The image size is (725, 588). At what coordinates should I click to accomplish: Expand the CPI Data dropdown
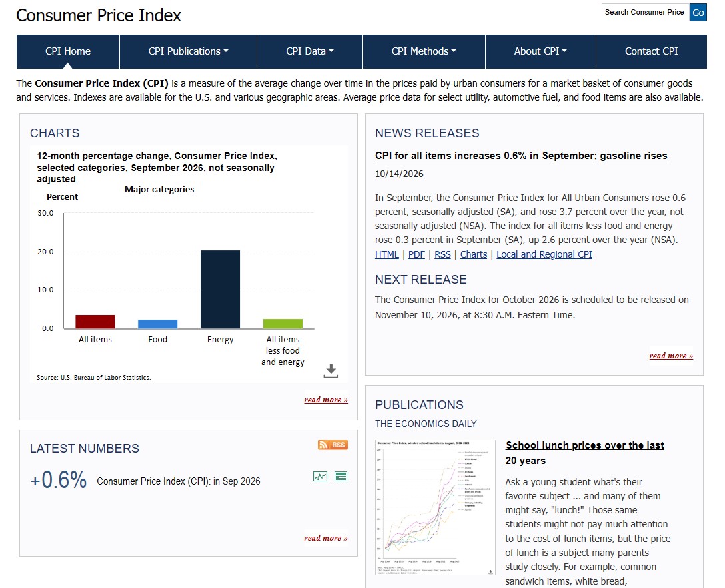310,51
